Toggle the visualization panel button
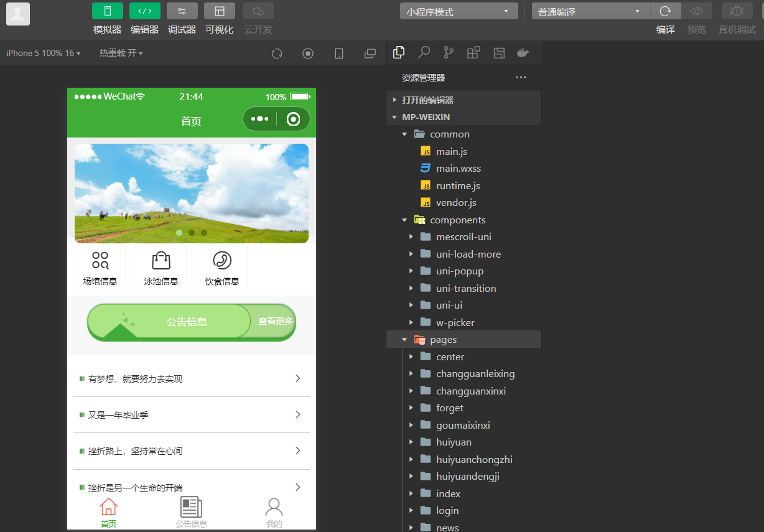The height and width of the screenshot is (532, 764). pyautogui.click(x=220, y=11)
